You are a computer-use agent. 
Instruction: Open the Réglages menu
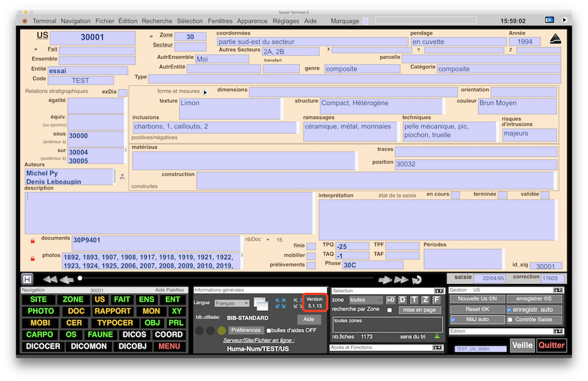tap(286, 21)
